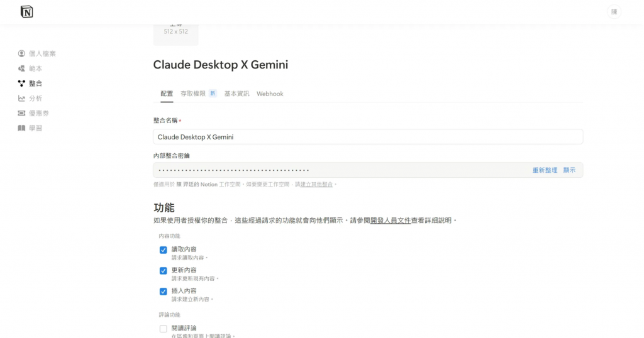Open the 陳 user avatar menu
The height and width of the screenshot is (338, 644).
[614, 12]
